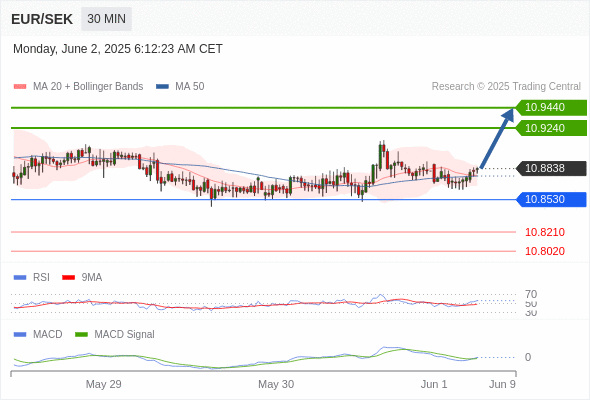Select the 10.9440 green resistance label
This screenshot has width=590, height=400.
(551, 107)
